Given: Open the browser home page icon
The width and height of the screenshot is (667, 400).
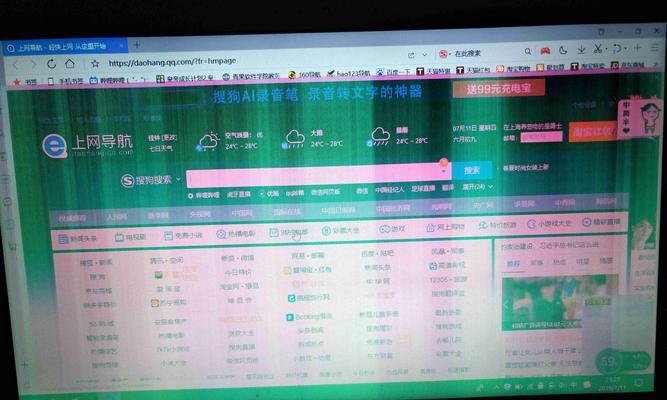Looking at the screenshot, I should coord(70,64).
